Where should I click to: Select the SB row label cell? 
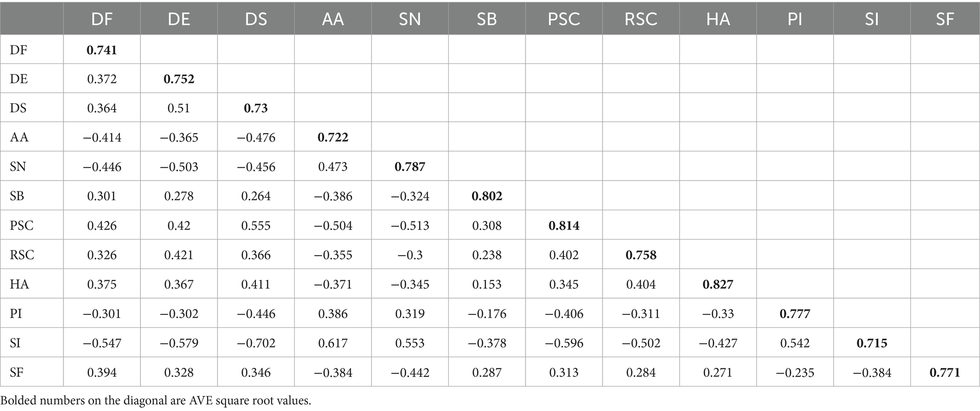coord(17,196)
